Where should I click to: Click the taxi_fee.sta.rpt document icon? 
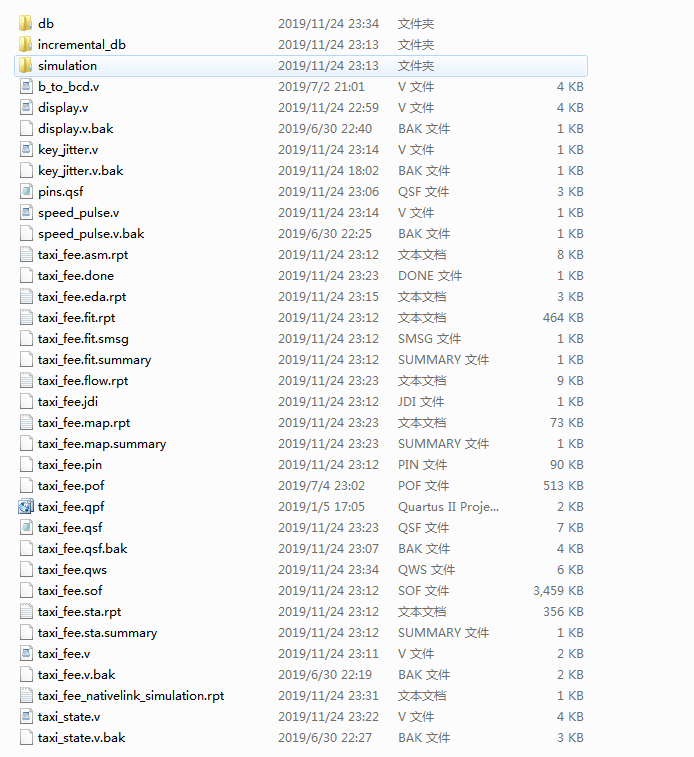point(26,611)
